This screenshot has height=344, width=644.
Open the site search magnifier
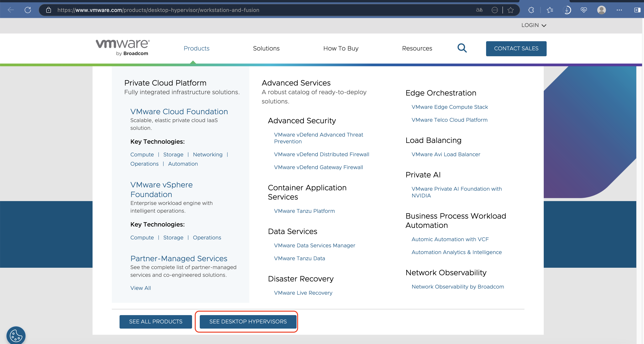coord(462,48)
